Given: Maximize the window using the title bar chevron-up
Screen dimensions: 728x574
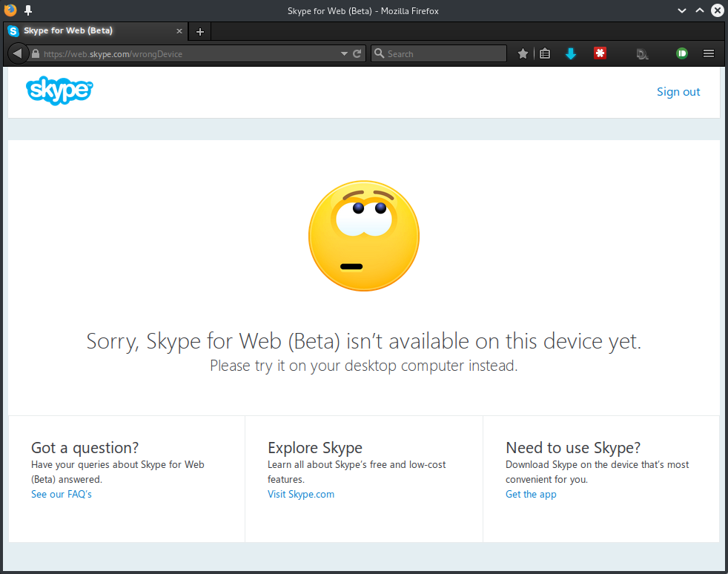Looking at the screenshot, I should [x=700, y=10].
